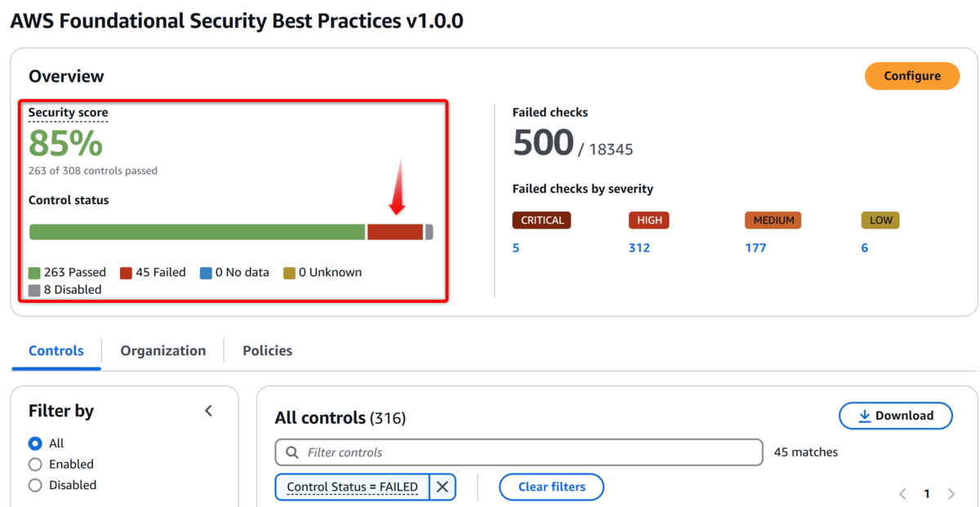This screenshot has width=980, height=507.
Task: Select the Disabled radio button
Action: pos(35,485)
